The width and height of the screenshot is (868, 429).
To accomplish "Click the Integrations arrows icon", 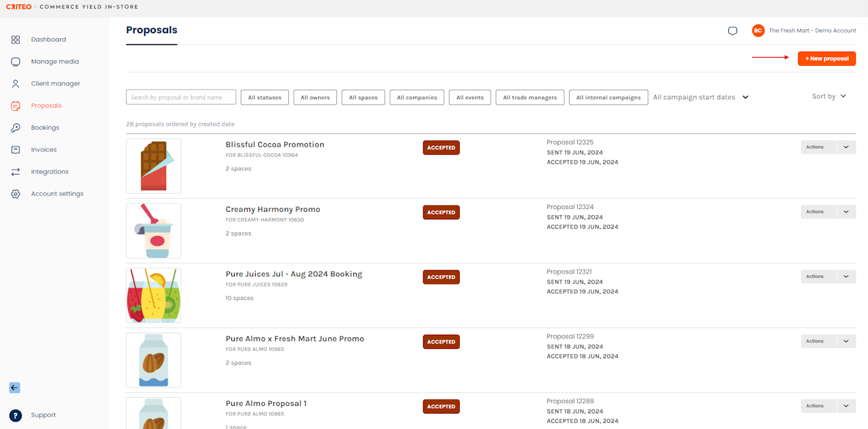I will [x=16, y=172].
